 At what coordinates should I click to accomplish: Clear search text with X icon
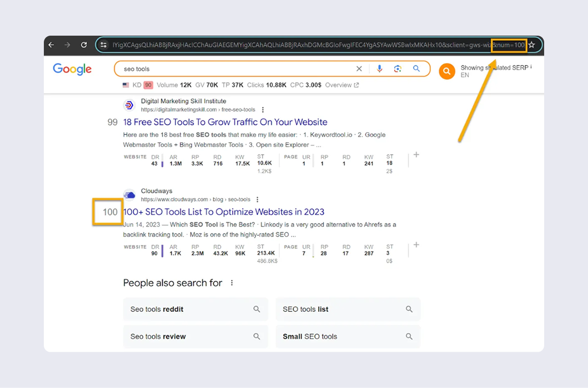point(359,69)
